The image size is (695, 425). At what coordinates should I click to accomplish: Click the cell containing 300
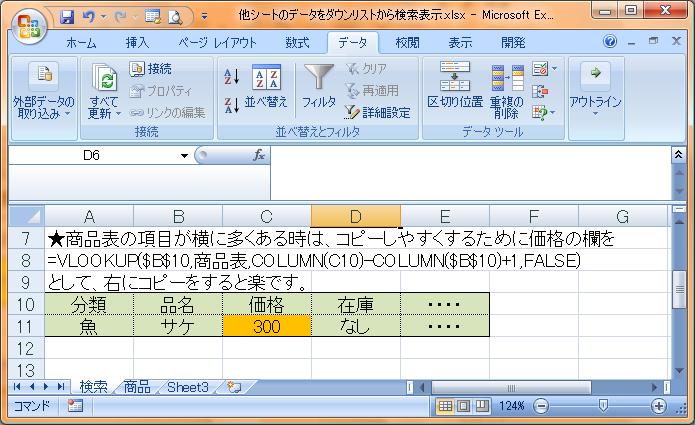click(x=267, y=326)
